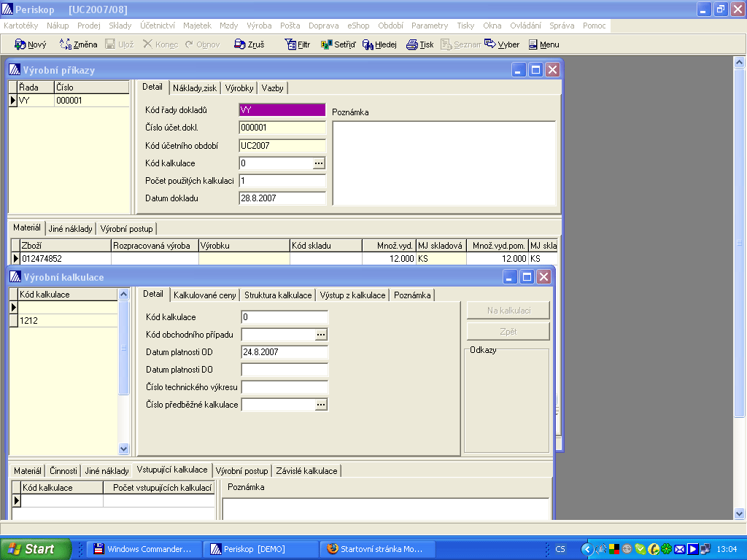Switch to the Náklady,zisk tab
Screen dimensions: 747x560
tap(194, 88)
